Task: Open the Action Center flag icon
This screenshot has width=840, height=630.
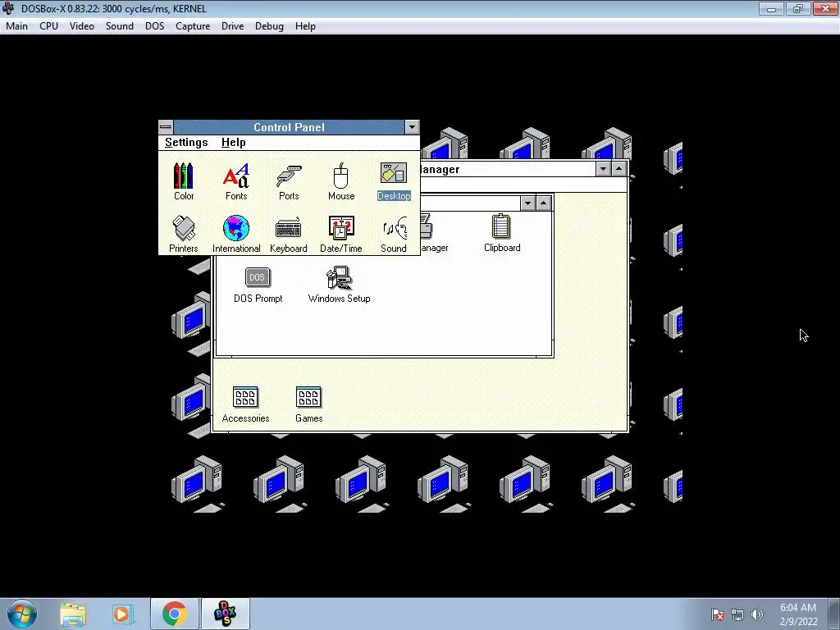Action: point(718,614)
